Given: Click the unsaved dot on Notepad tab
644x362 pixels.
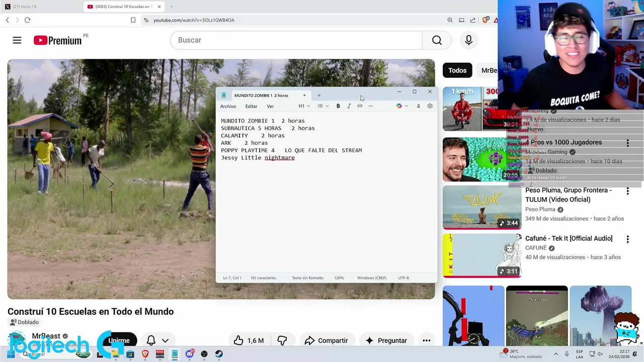Looking at the screenshot, I should [304, 96].
